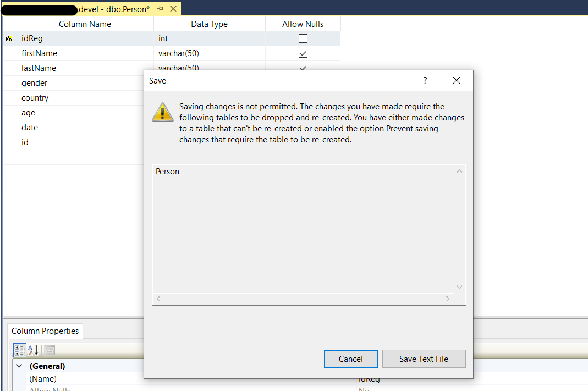Click the Alphabetical sort icon in Column Properties
Image resolution: width=588 pixels, height=391 pixels.
point(33,350)
